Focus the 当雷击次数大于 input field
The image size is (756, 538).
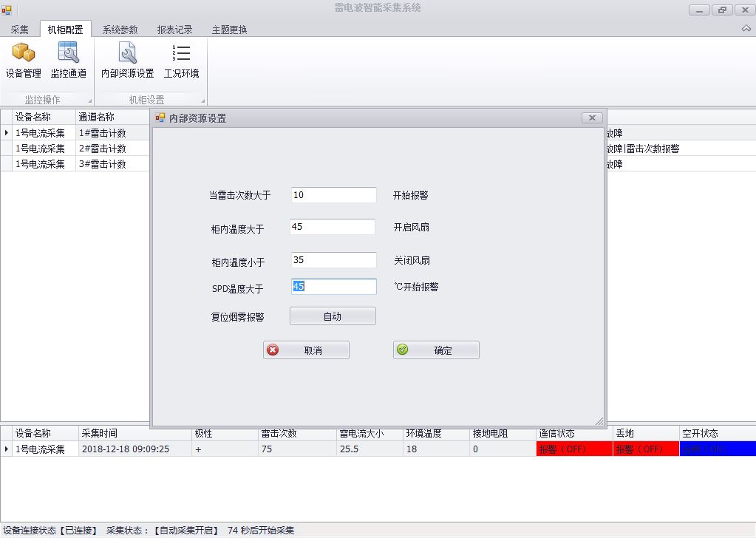[333, 195]
